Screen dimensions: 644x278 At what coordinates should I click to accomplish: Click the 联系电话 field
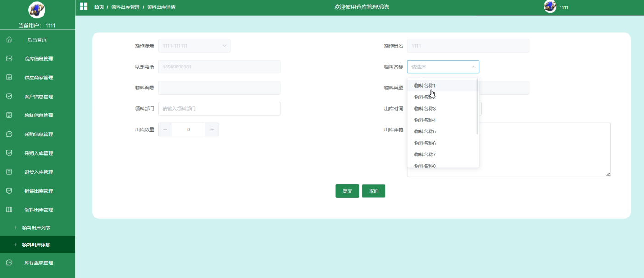coord(219,67)
